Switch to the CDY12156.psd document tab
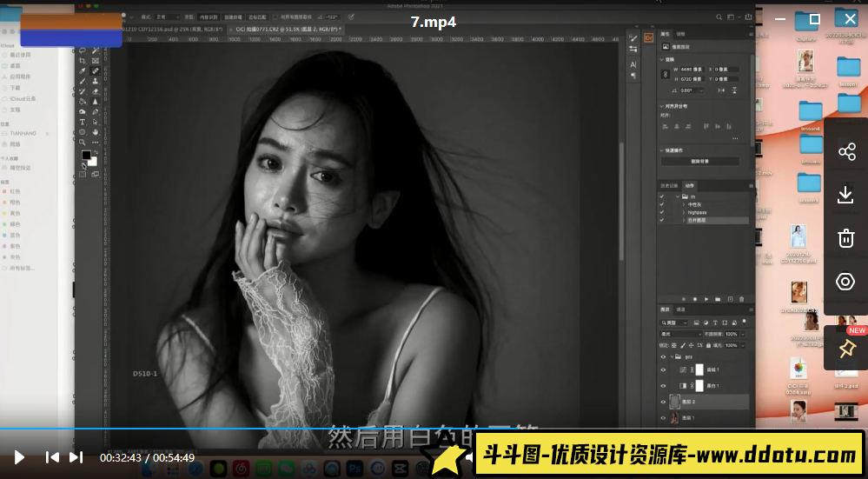Image resolution: width=868 pixels, height=479 pixels. point(172,28)
